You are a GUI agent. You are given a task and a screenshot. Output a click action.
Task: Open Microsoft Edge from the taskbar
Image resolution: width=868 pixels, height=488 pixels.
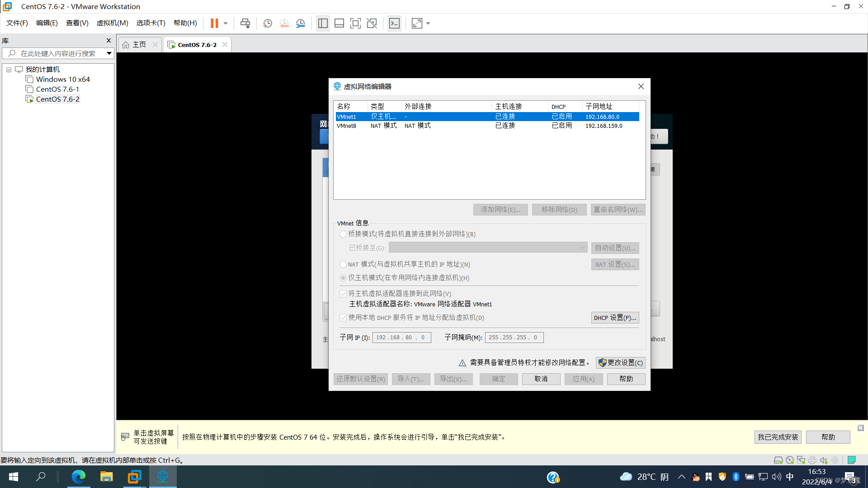(x=78, y=477)
